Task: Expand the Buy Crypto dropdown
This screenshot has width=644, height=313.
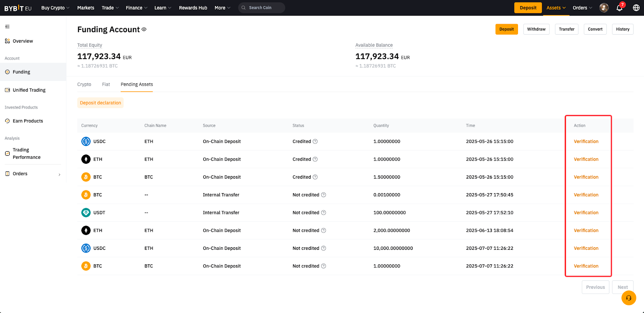Action: pos(55,8)
